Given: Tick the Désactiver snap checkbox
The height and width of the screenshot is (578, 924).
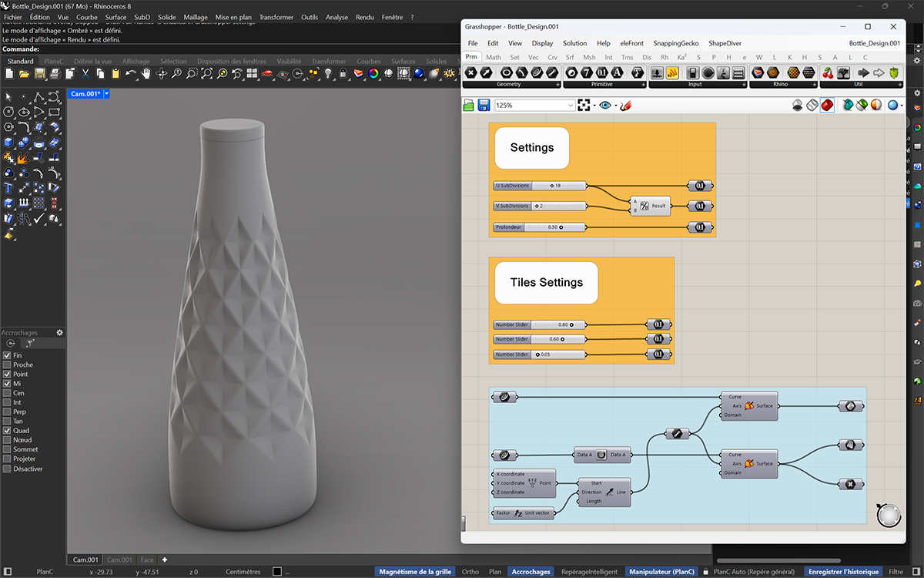Looking at the screenshot, I should click(x=7, y=469).
